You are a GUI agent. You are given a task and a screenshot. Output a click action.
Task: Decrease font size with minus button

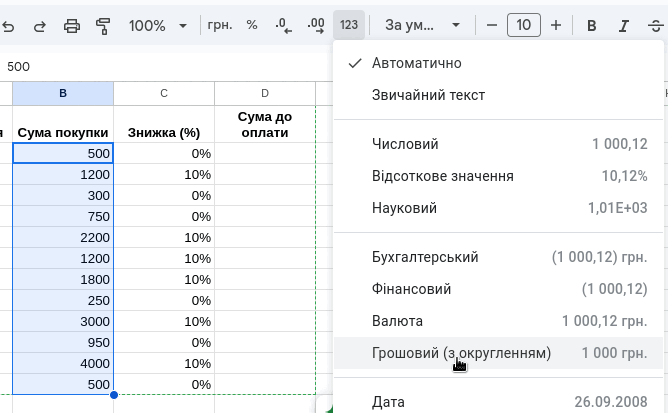pyautogui.click(x=492, y=25)
